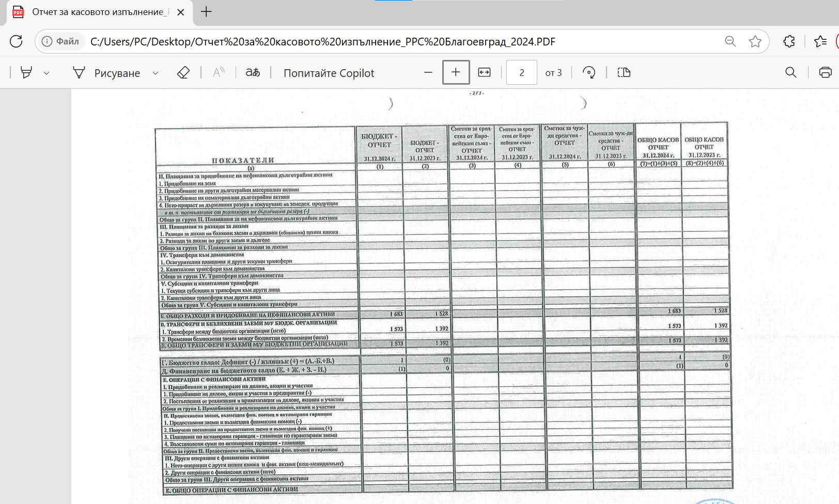Switch the page view layout

[x=624, y=73]
